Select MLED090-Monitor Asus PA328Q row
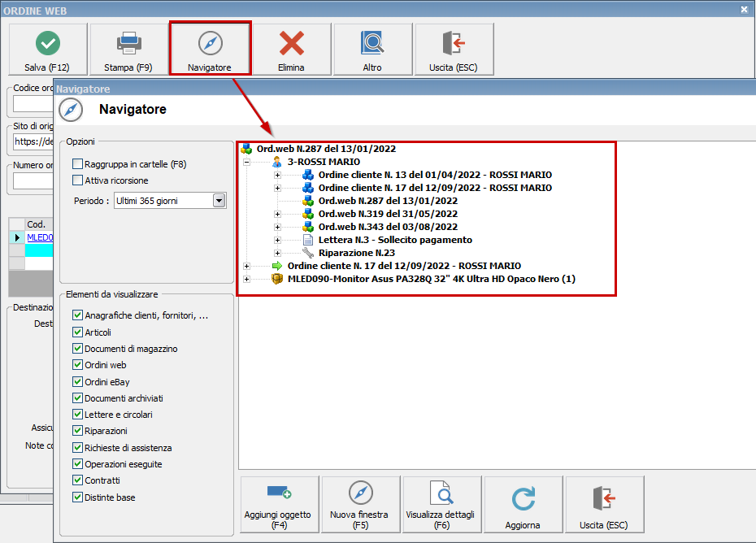This screenshot has width=756, height=543. click(x=432, y=279)
